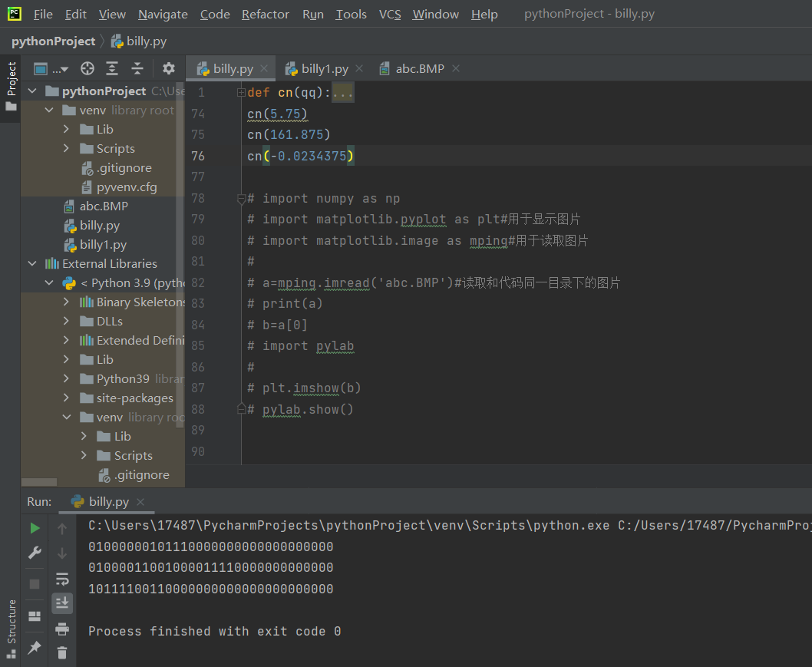Toggle Scroll to End in Run console
812x667 pixels.
62,603
